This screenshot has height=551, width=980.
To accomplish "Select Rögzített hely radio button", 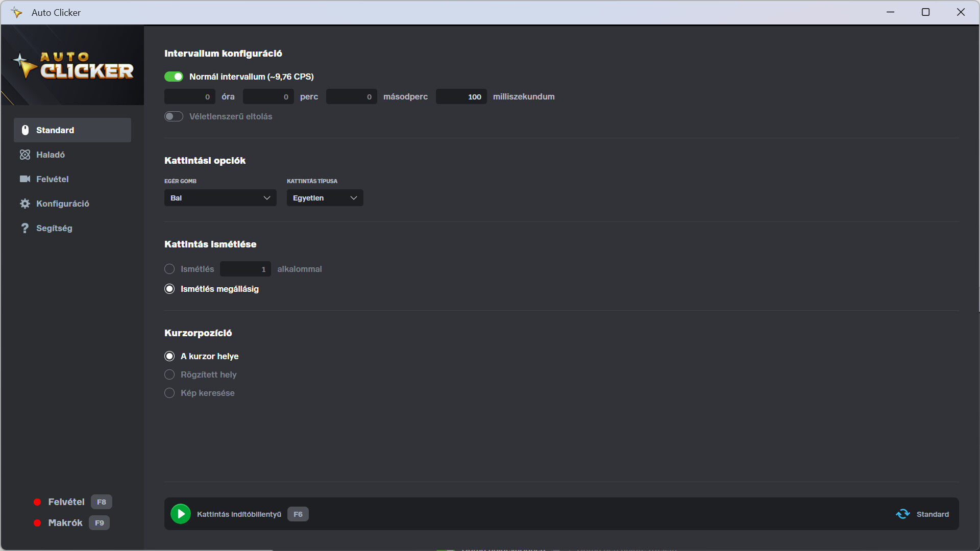I will click(x=169, y=374).
